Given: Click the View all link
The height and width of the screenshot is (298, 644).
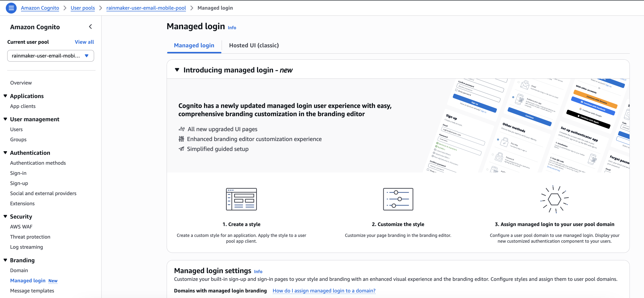Looking at the screenshot, I should [x=84, y=42].
